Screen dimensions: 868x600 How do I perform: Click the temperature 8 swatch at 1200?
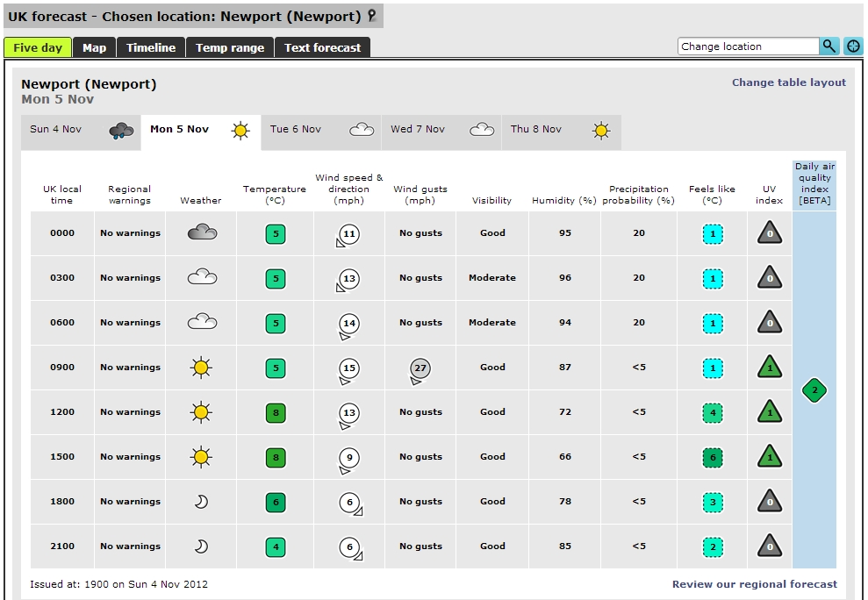[x=276, y=412]
